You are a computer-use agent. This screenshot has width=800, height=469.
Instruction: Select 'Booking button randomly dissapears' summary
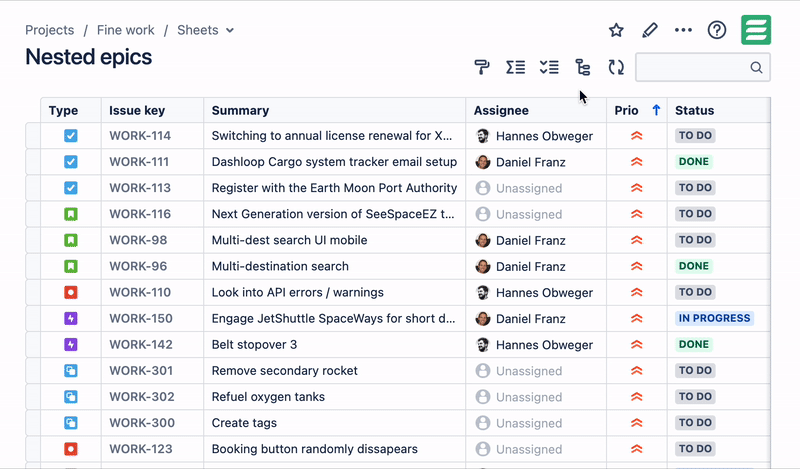[x=314, y=449]
